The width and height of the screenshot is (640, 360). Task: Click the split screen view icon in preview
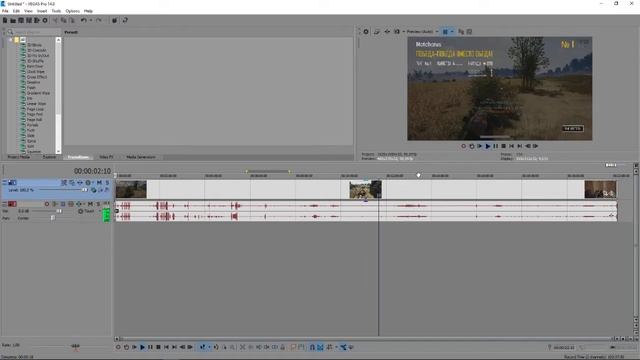397,31
